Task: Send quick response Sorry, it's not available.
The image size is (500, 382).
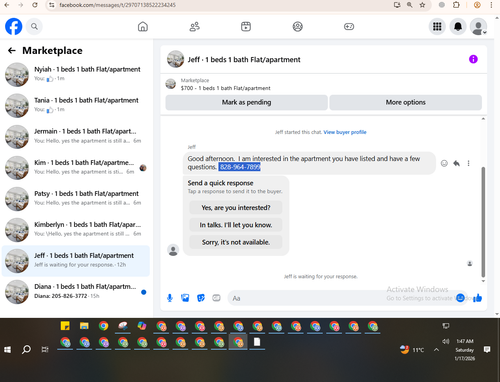Action: [x=236, y=242]
